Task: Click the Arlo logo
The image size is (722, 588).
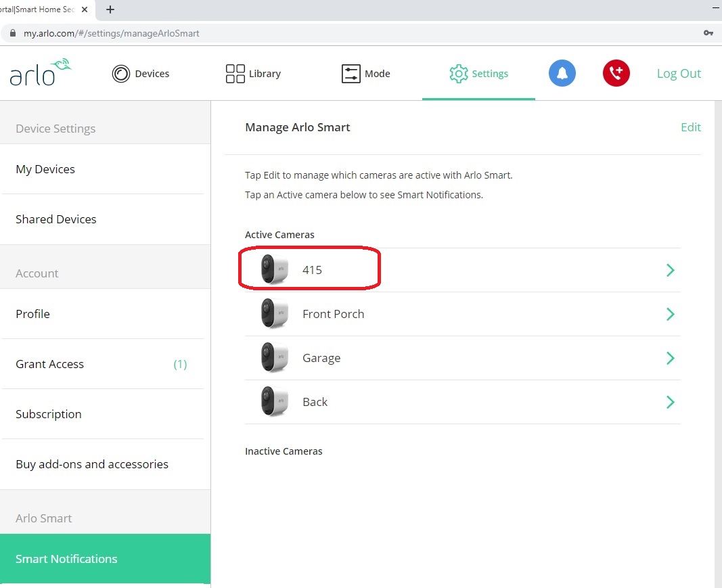Action: coord(39,73)
